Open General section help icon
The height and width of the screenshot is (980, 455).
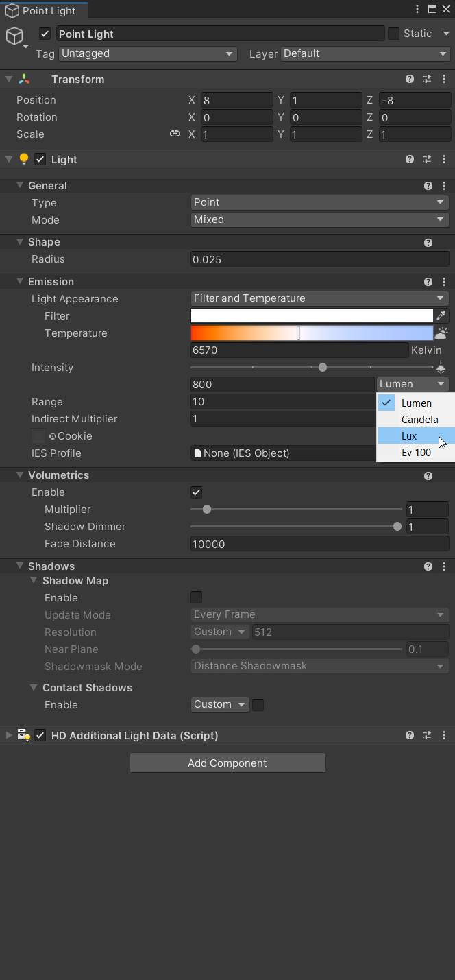coord(428,186)
